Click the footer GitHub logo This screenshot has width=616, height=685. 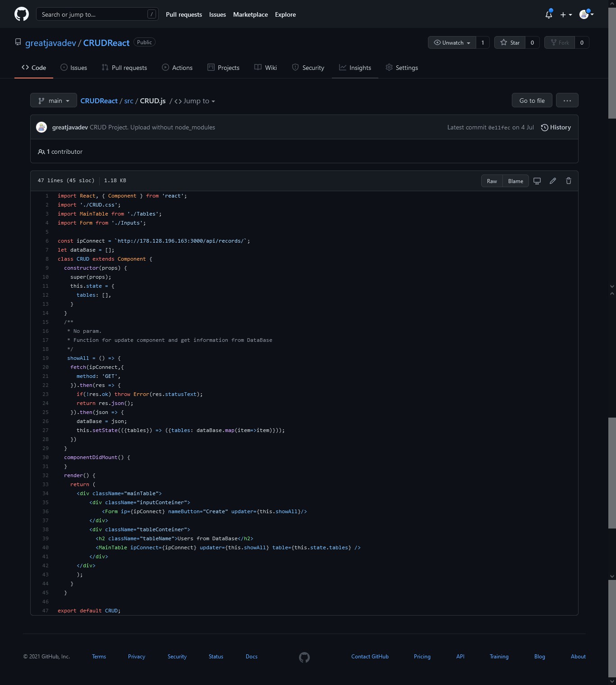coord(304,657)
